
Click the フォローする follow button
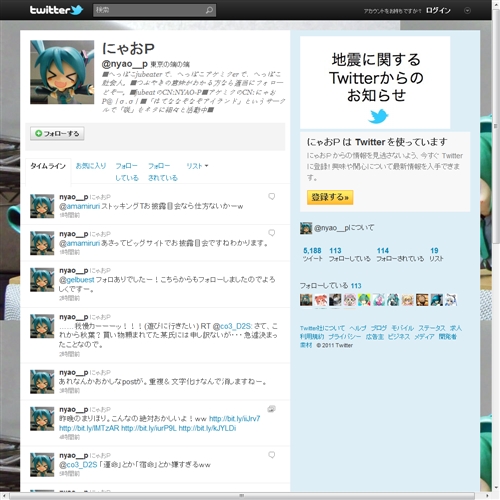(57, 133)
